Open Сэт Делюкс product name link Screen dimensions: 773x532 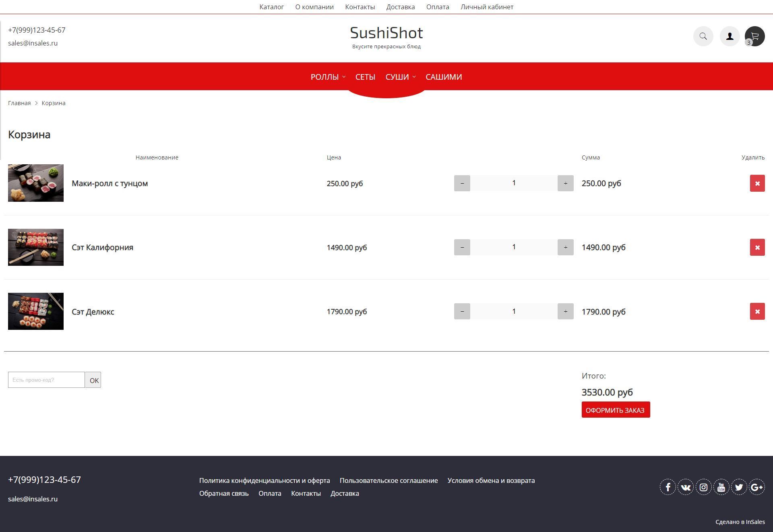93,312
